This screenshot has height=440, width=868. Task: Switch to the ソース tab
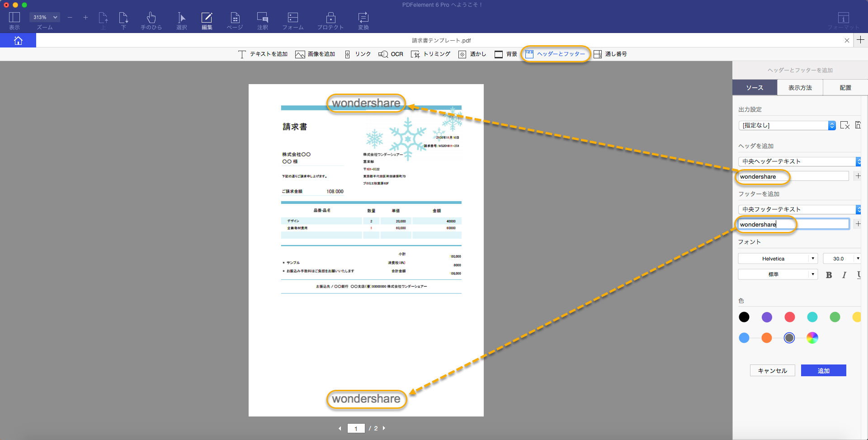click(755, 88)
